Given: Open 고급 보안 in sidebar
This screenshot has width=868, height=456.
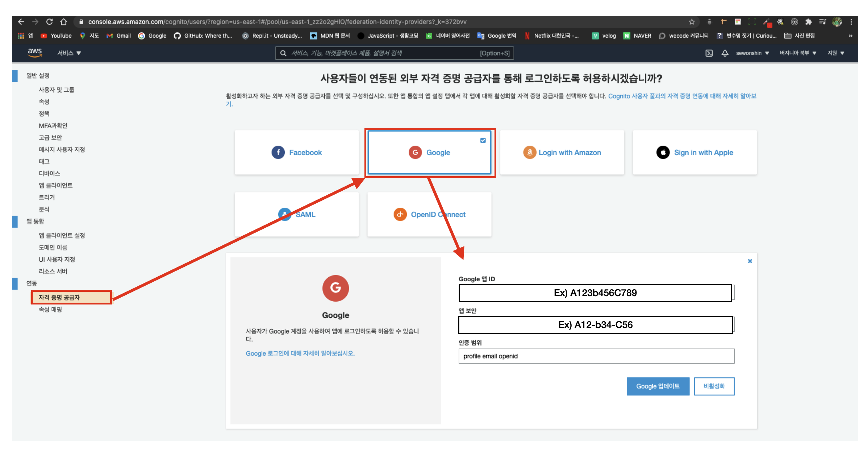Looking at the screenshot, I should pos(50,137).
